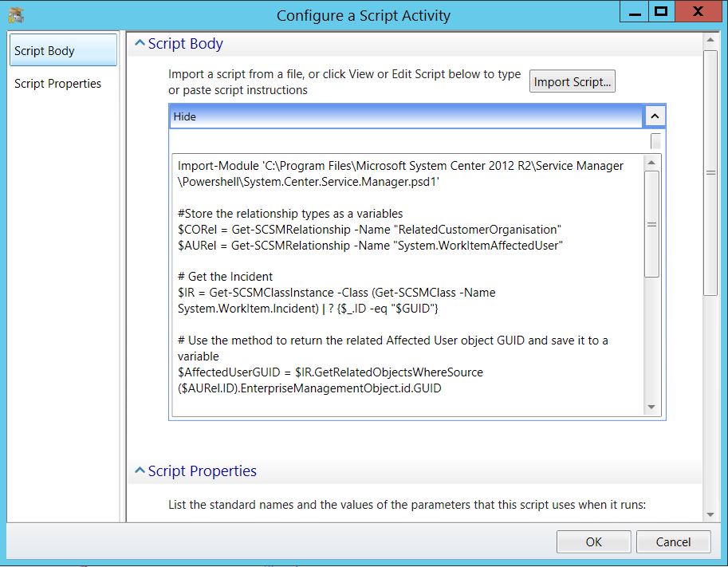Click the main panel vertical scrollbar thumb

tap(710, 173)
